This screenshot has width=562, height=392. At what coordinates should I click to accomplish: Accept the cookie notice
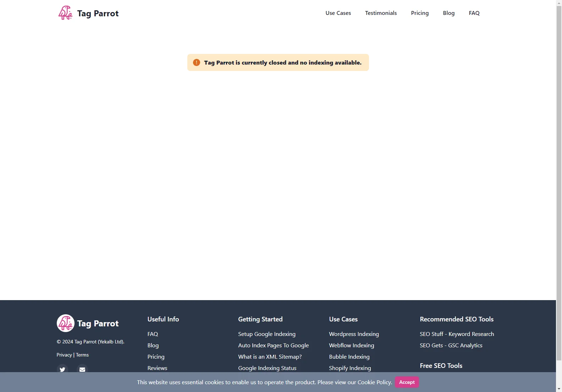pyautogui.click(x=407, y=382)
